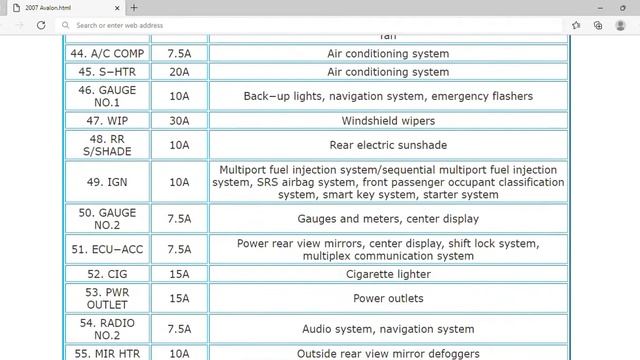Select the 46. GAUGE NO.1 cell
Viewport: 640px width, 360px height.
click(107, 96)
